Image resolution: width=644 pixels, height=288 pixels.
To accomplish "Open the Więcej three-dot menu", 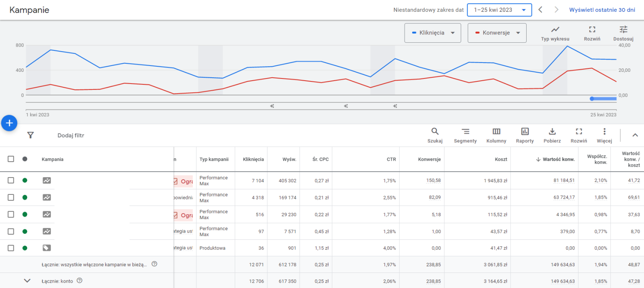I will 604,135.
